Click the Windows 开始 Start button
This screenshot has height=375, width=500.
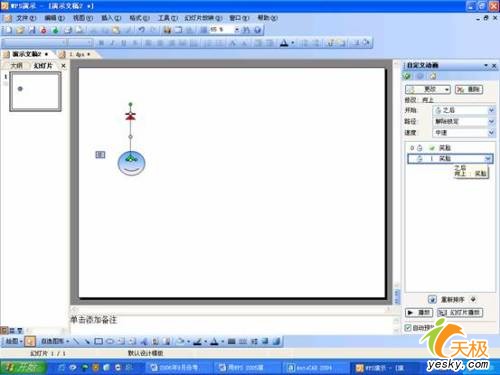[x=23, y=368]
